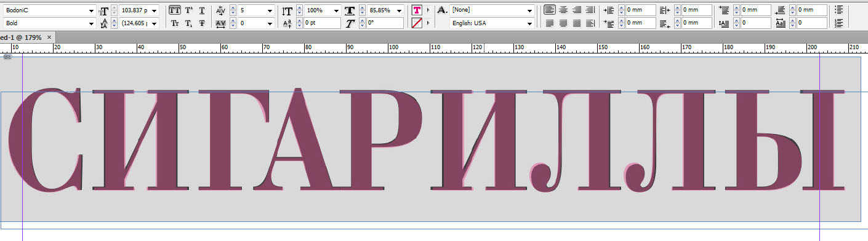The image size is (868, 241).
Task: Open font size 103,837 dropdown arrow
Action: click(x=154, y=10)
